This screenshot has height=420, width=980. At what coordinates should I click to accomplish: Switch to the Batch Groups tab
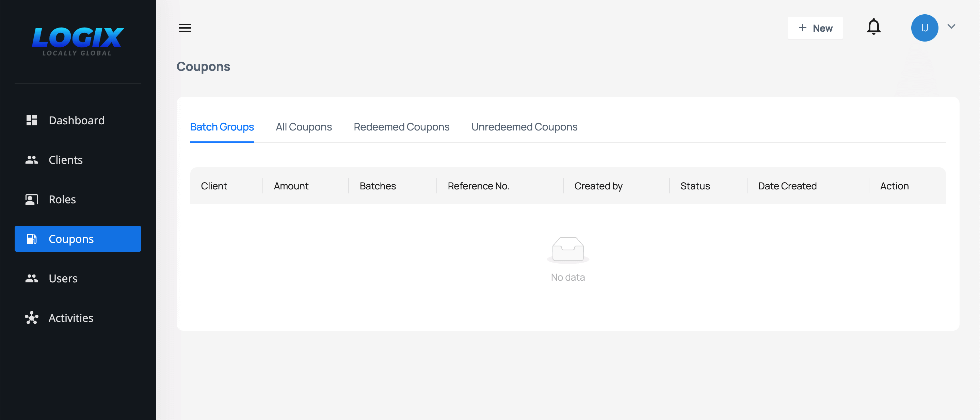pyautogui.click(x=222, y=127)
